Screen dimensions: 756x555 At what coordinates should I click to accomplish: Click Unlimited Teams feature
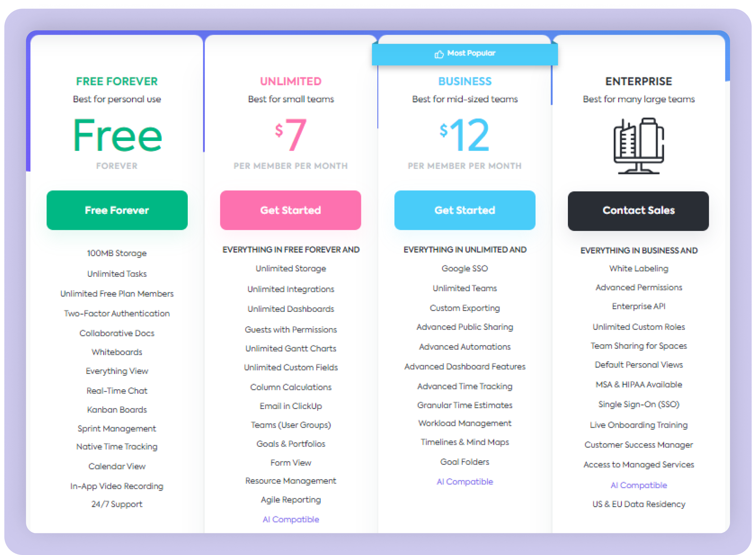click(x=465, y=288)
